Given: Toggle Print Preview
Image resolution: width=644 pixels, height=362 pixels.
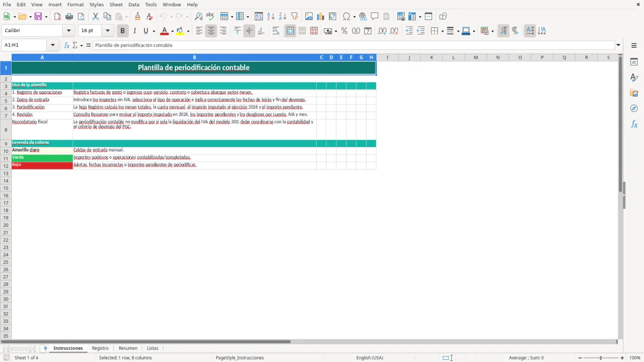Looking at the screenshot, I should pos(81,17).
